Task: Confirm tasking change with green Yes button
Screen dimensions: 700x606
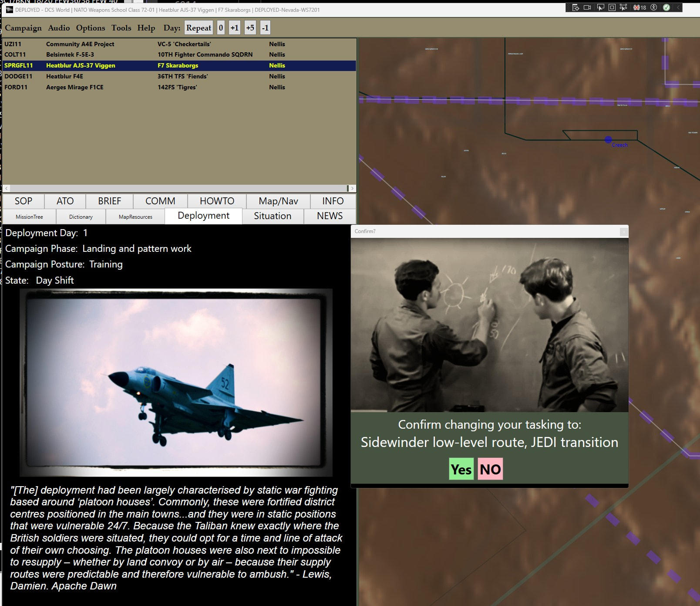Action: [461, 469]
